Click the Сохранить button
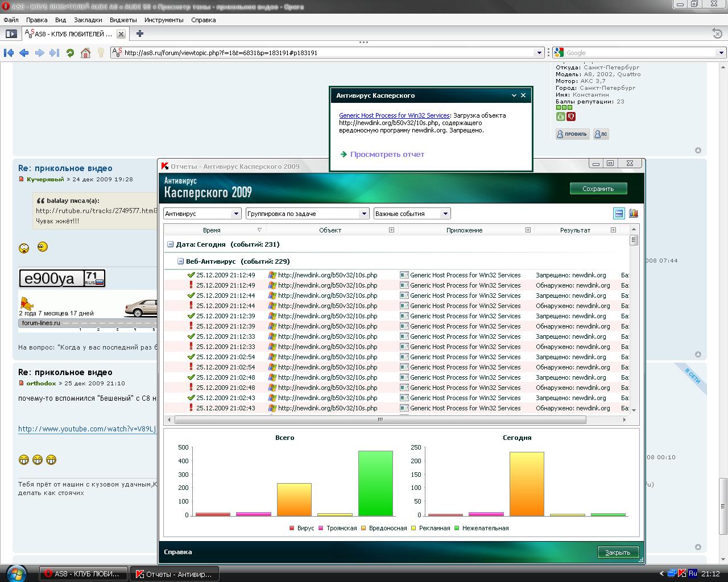728x582 pixels. 598,189
